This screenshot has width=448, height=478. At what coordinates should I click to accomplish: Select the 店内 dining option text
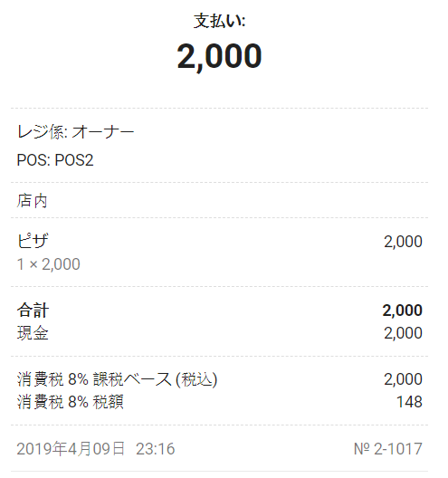tap(32, 201)
